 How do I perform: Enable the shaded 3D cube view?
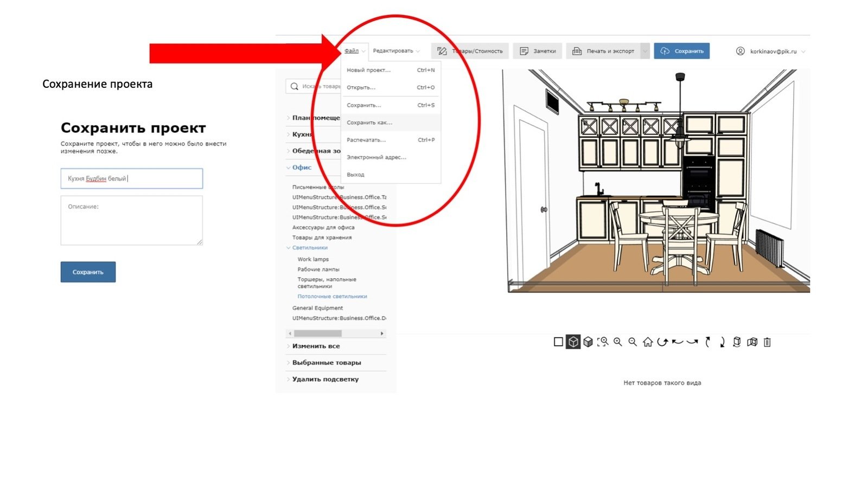tap(588, 342)
